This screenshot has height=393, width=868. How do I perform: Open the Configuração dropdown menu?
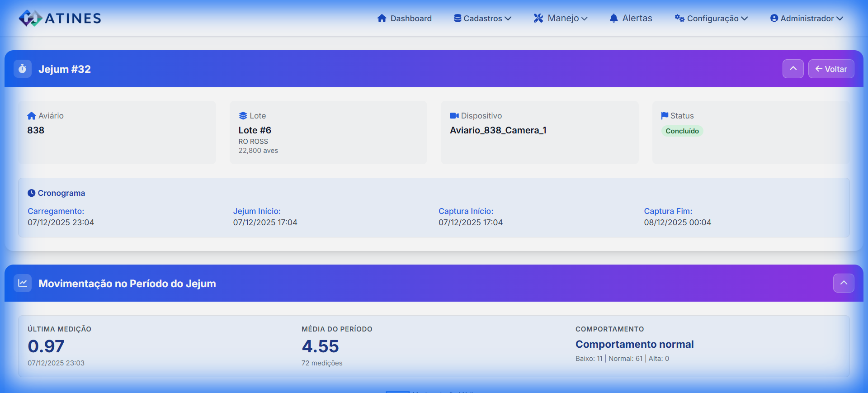pos(711,18)
